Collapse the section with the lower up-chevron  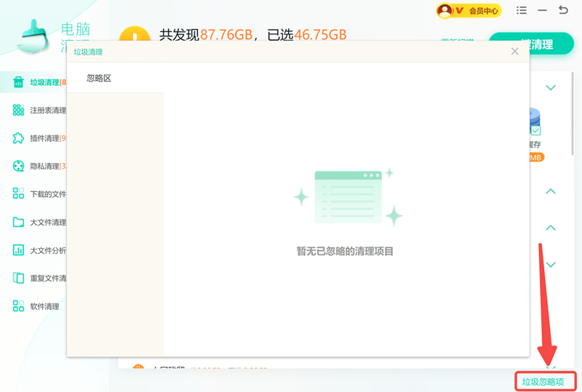[x=551, y=228]
